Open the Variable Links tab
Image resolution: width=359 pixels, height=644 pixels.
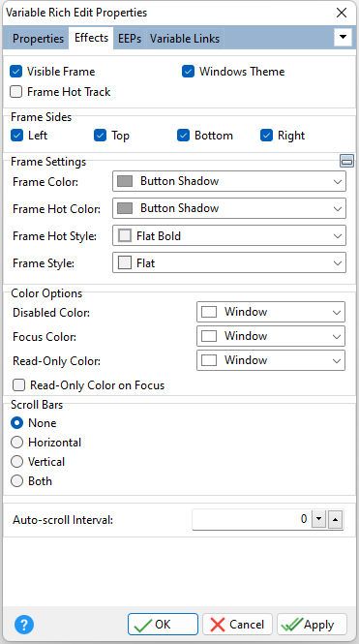click(x=185, y=39)
